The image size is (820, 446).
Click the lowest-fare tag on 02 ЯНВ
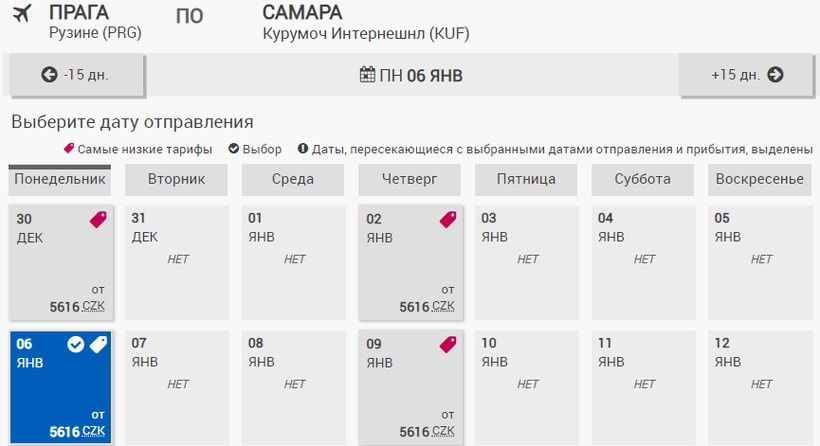click(x=447, y=220)
